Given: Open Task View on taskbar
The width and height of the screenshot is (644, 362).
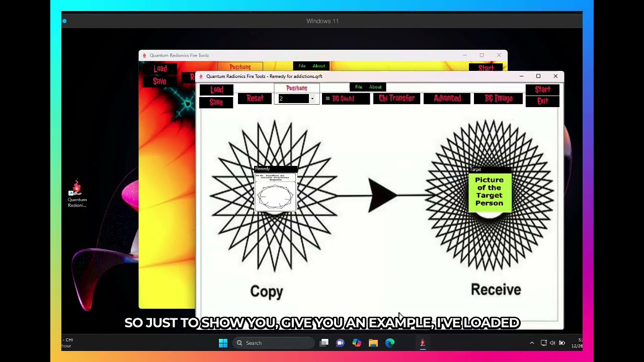Looking at the screenshot, I should [x=325, y=343].
